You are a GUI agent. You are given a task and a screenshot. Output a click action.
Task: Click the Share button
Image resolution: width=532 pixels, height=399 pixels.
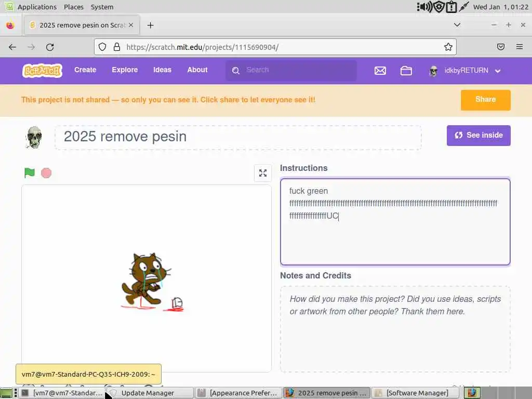pyautogui.click(x=486, y=100)
